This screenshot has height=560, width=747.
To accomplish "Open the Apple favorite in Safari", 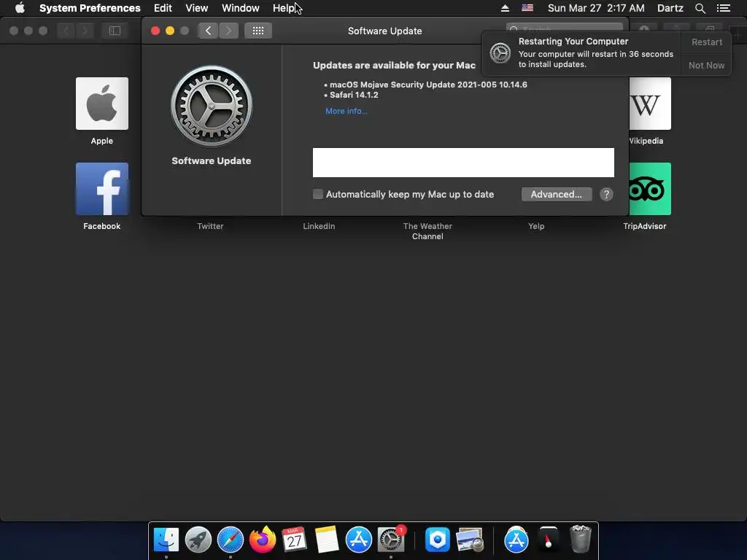I will pyautogui.click(x=102, y=104).
